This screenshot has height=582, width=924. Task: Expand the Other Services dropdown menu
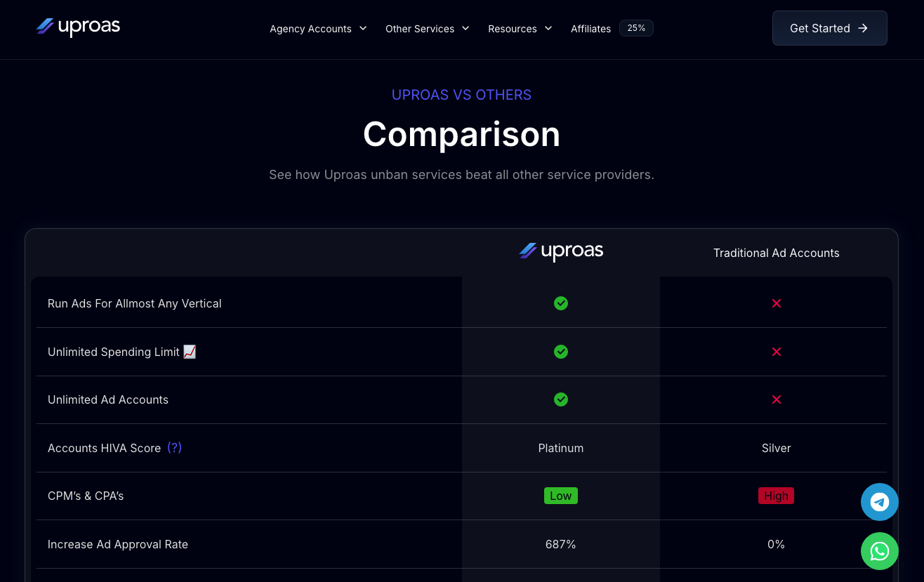(x=427, y=29)
